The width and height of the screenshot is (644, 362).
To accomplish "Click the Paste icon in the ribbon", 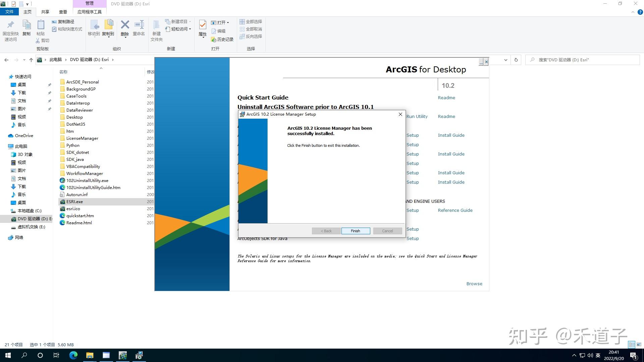I will point(41,25).
